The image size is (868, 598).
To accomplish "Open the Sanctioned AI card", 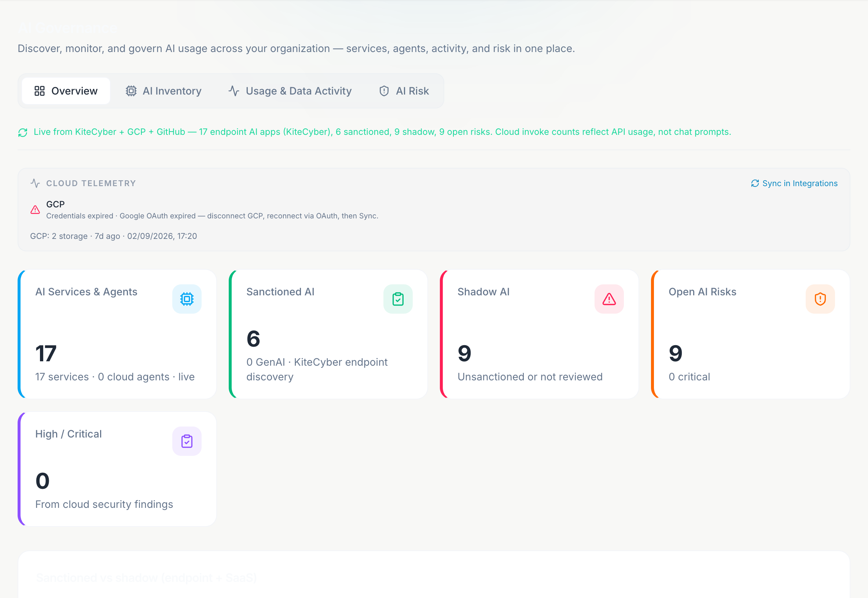I will point(328,334).
